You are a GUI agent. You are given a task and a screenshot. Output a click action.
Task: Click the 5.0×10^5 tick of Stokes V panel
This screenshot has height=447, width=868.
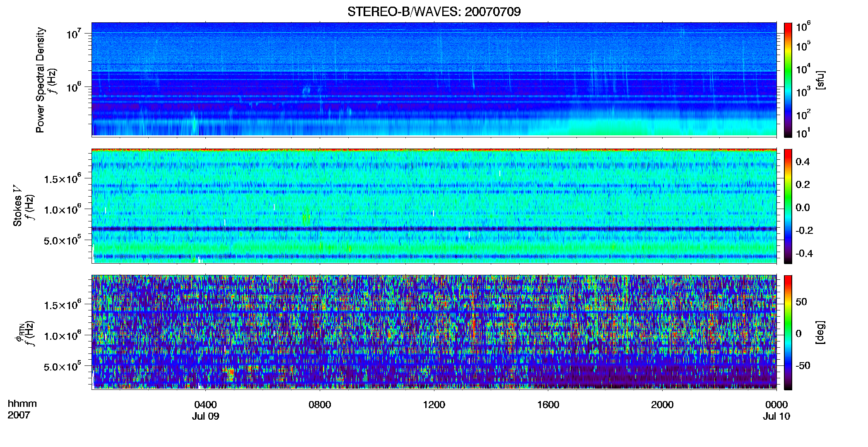pyautogui.click(x=63, y=240)
